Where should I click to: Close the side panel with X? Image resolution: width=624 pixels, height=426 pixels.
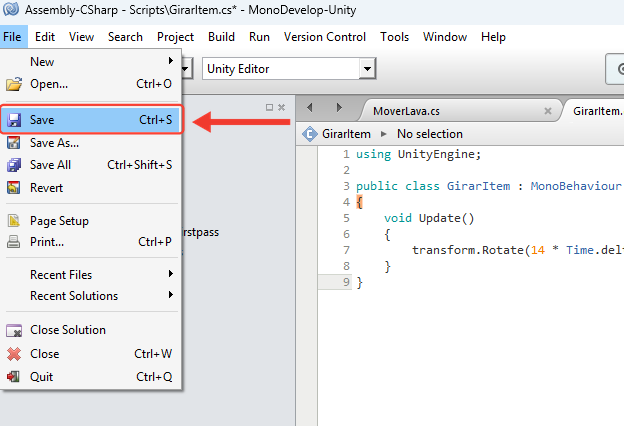pyautogui.click(x=281, y=107)
